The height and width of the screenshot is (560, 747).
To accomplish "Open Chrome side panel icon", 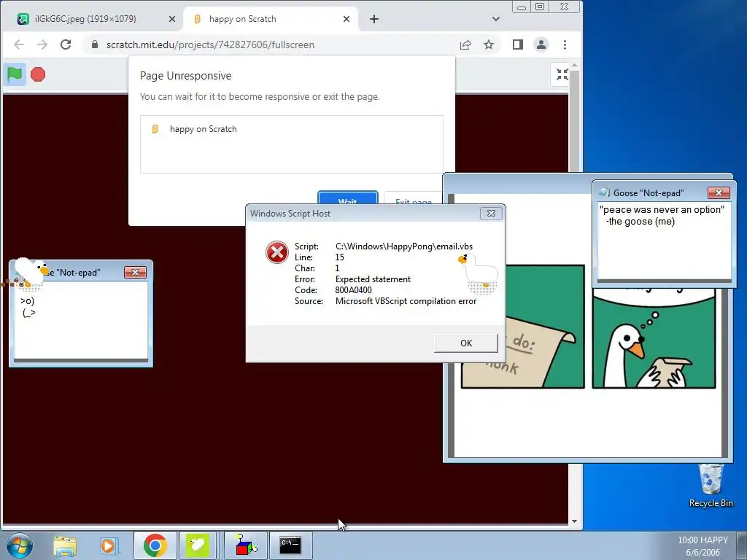I will [518, 44].
